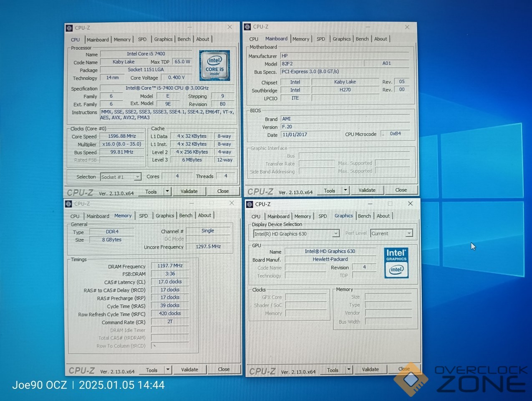Open the Tools dropdown arrow in the GPU window
This screenshot has height=401, width=532.
pos(349,370)
